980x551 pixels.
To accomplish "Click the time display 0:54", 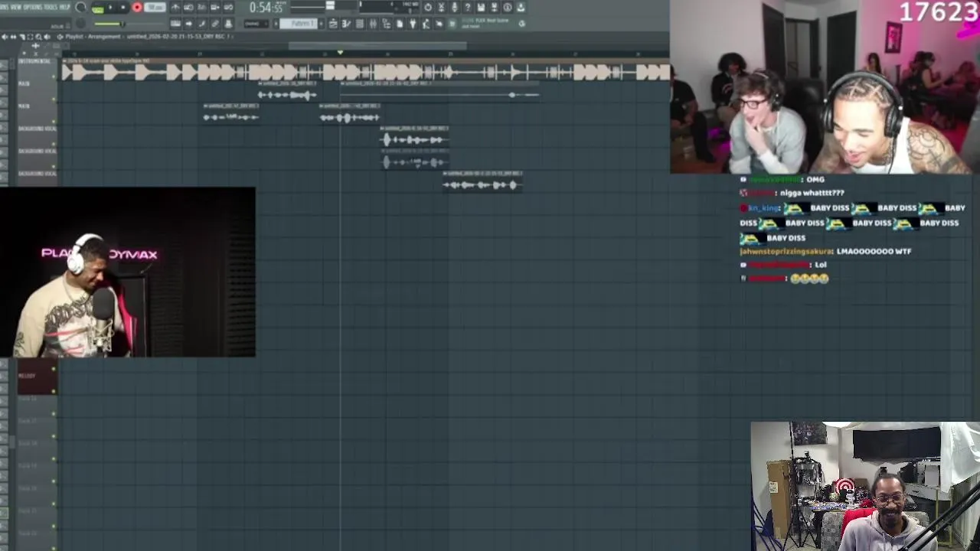I will 266,8.
